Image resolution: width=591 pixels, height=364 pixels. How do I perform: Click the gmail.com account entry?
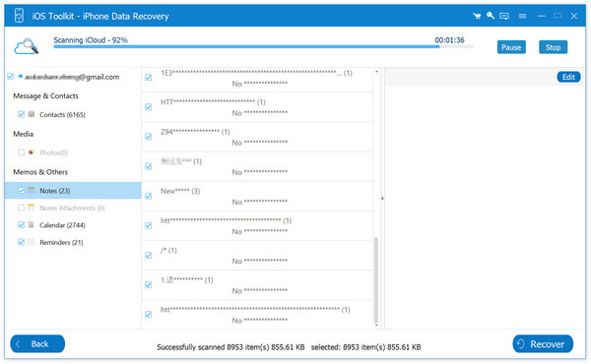click(x=72, y=77)
